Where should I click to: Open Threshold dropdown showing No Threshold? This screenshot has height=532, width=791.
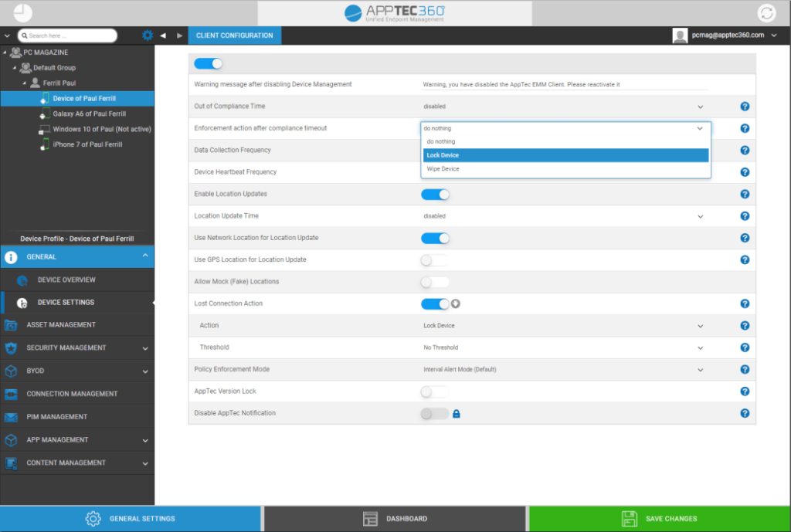(x=565, y=347)
